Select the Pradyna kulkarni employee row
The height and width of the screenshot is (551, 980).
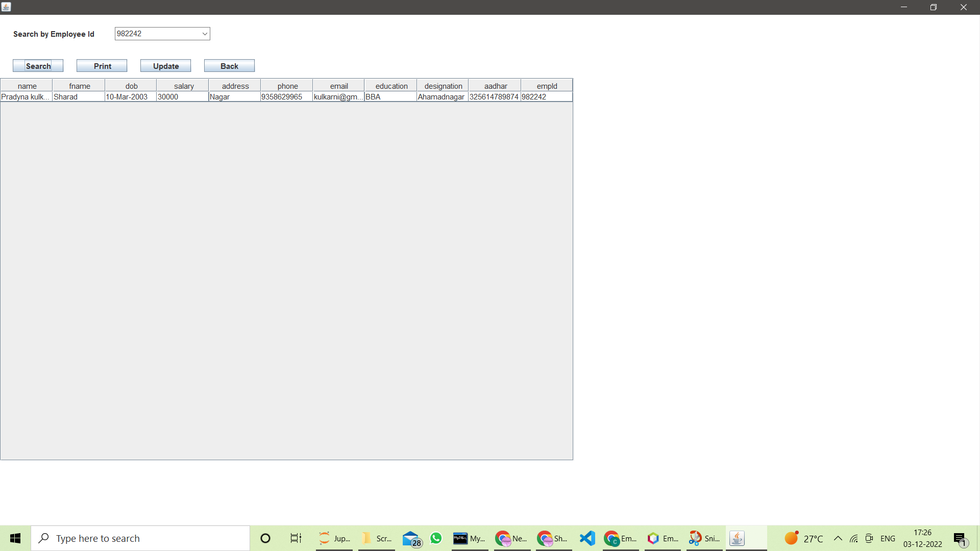(x=204, y=96)
